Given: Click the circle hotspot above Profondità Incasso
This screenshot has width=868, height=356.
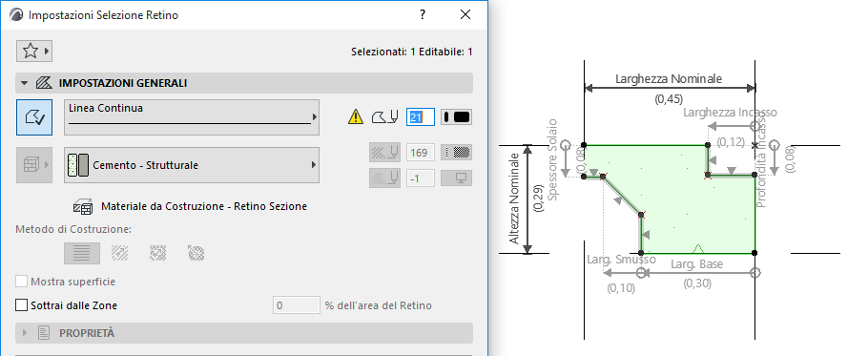Looking at the screenshot, I should point(774,145).
